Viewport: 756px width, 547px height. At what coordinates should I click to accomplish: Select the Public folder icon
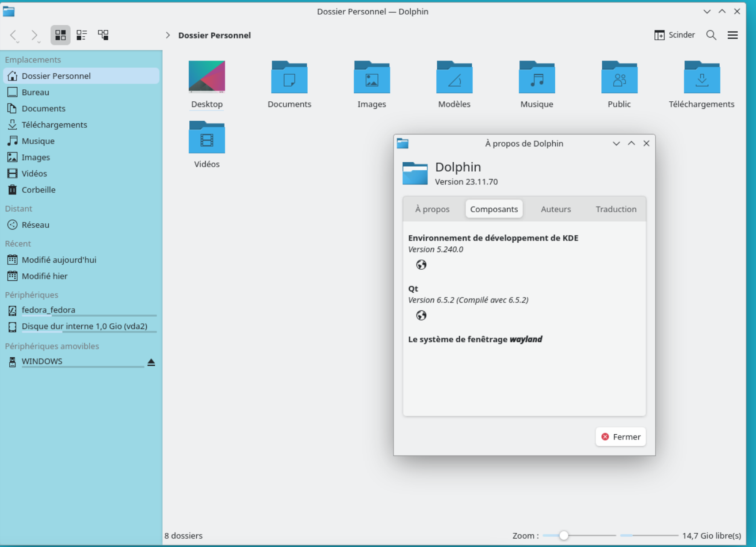tap(619, 77)
